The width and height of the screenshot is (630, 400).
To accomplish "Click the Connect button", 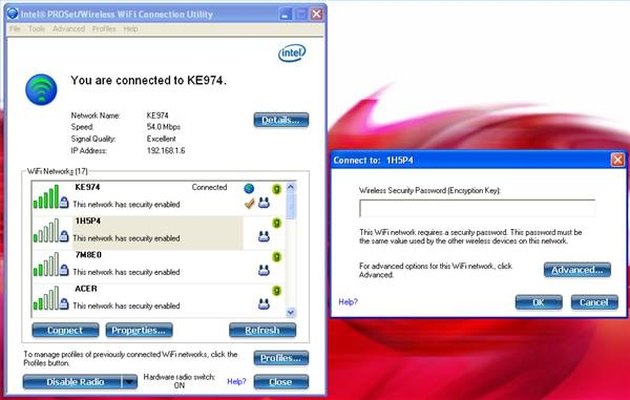I will pos(65,330).
